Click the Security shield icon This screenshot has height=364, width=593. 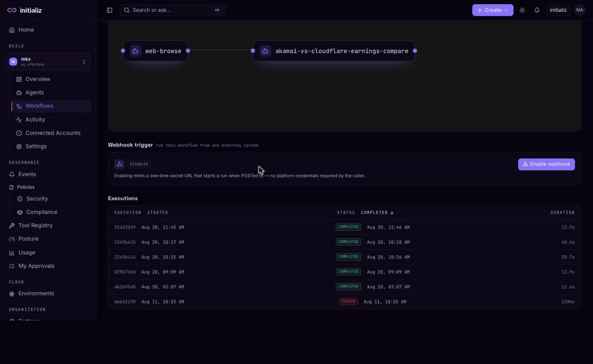(20, 199)
